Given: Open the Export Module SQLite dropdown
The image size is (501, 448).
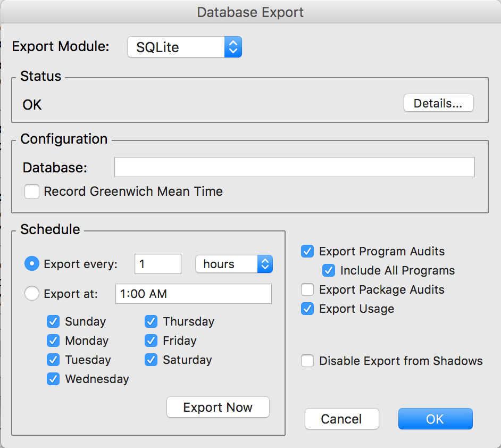Looking at the screenshot, I should (x=185, y=47).
